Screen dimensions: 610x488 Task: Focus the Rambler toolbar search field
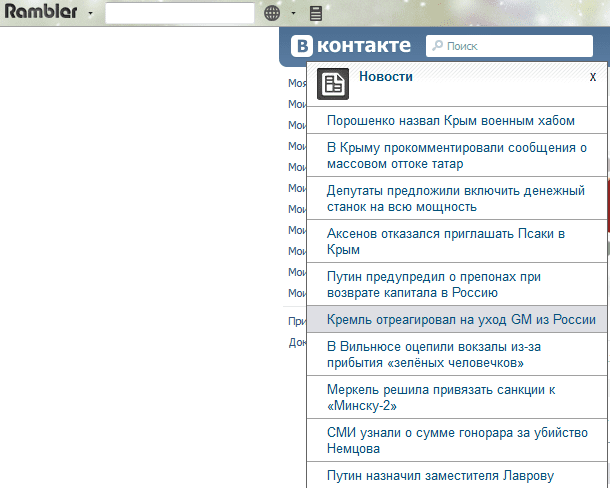click(x=180, y=13)
